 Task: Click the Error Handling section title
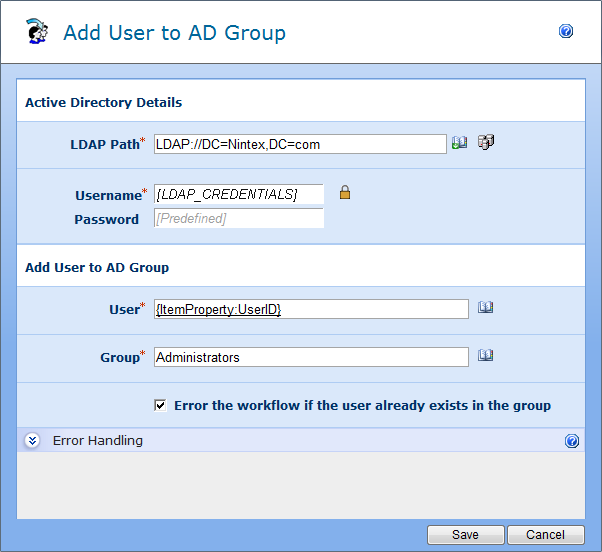pyautogui.click(x=97, y=441)
